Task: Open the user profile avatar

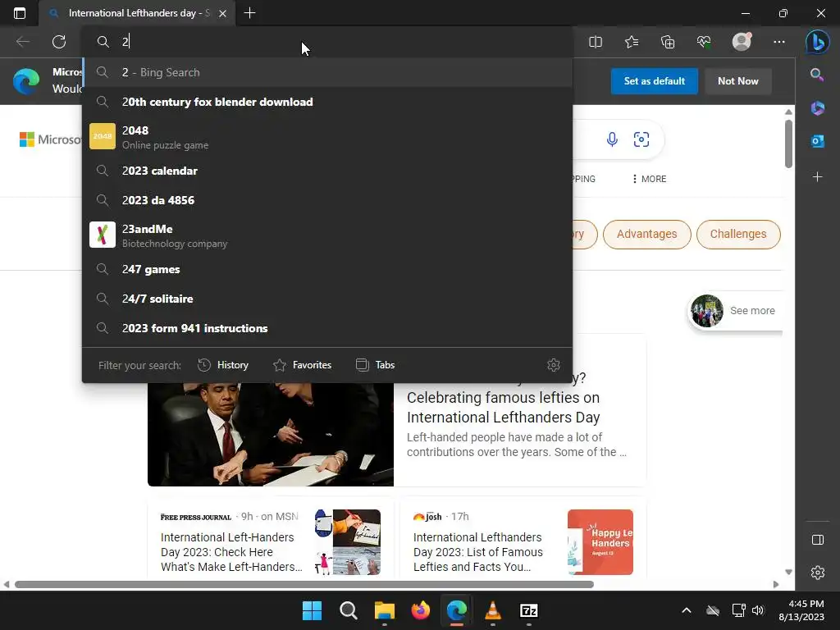Action: [742, 42]
